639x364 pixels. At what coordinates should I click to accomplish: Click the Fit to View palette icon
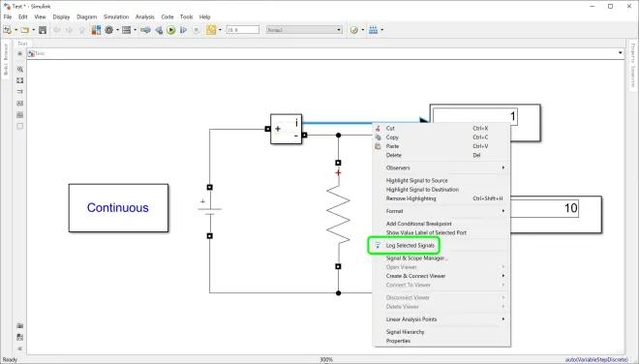20,80
